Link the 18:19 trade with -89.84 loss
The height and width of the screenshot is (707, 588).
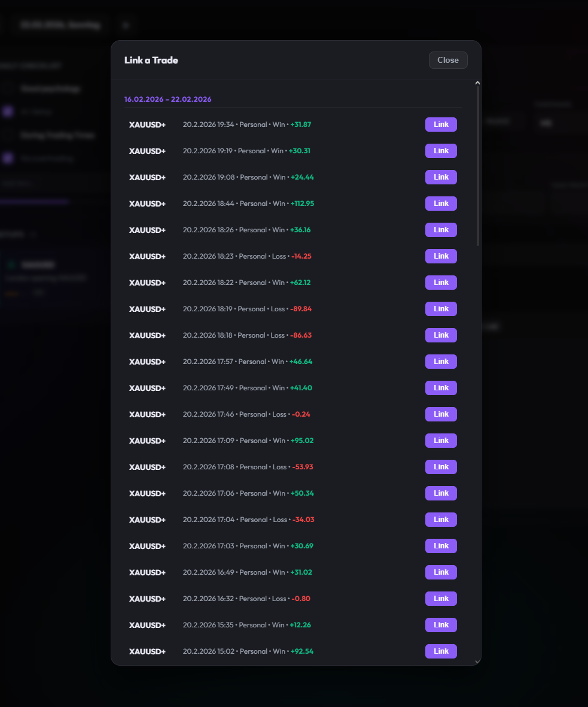point(441,308)
